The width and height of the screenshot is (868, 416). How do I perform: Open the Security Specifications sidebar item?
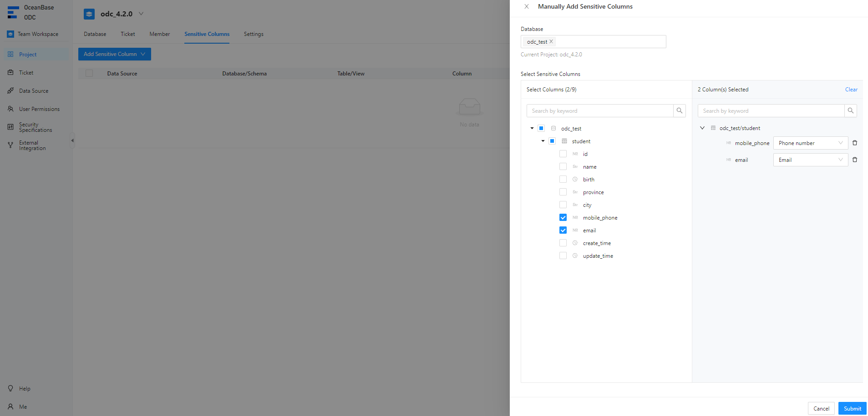[35, 127]
